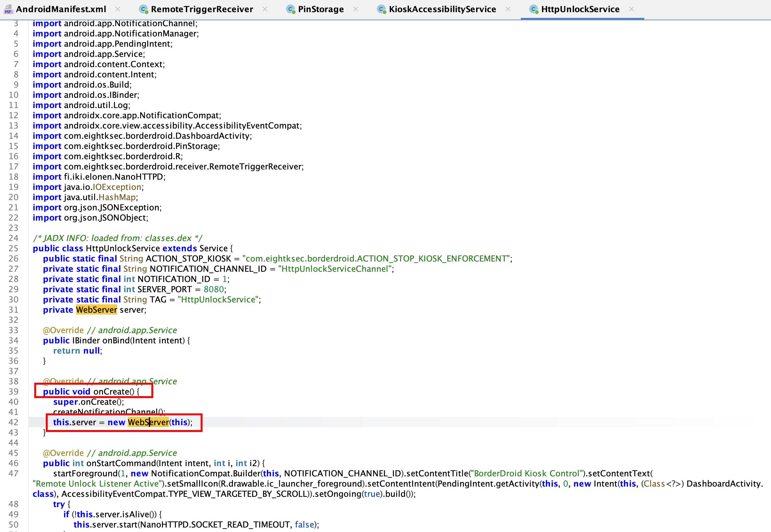Click the NanoHTTPD import on line 18
Viewport: 771px width, 532px height.
(99, 177)
